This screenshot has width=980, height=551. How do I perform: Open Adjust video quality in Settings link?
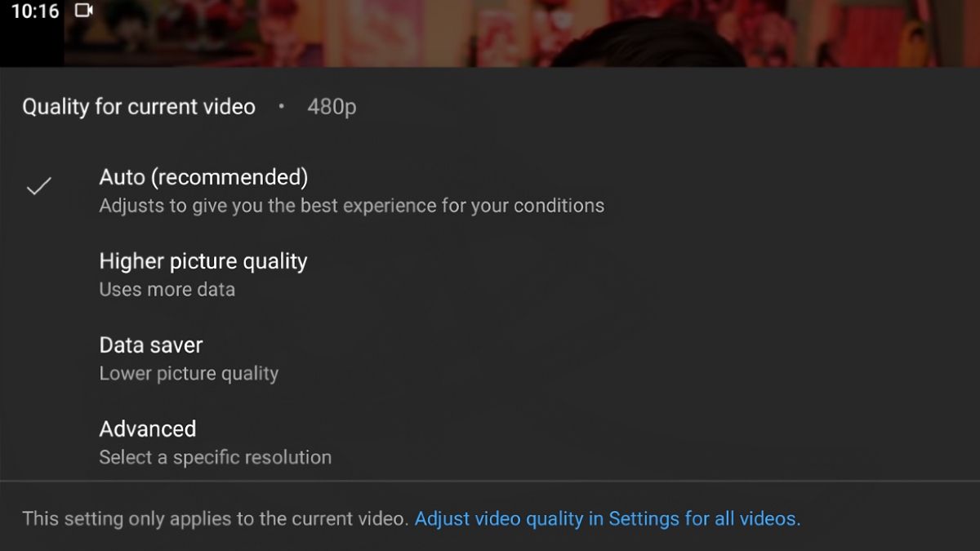(x=608, y=518)
